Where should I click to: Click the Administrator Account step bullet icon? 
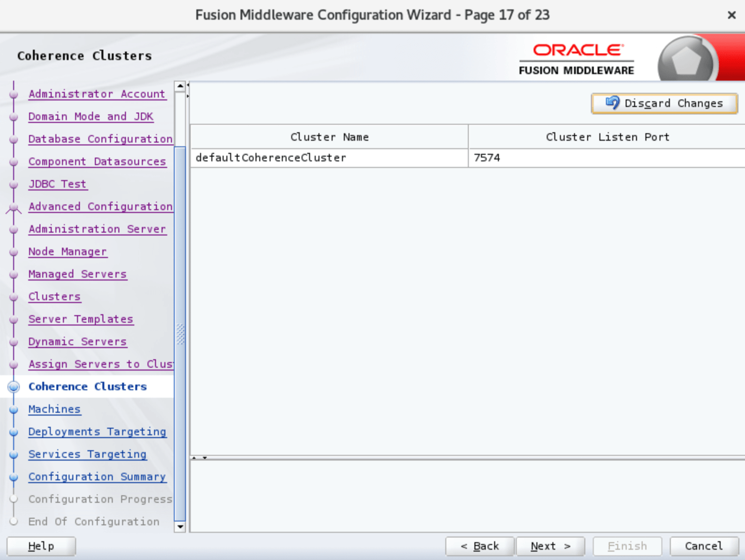pyautogui.click(x=14, y=94)
